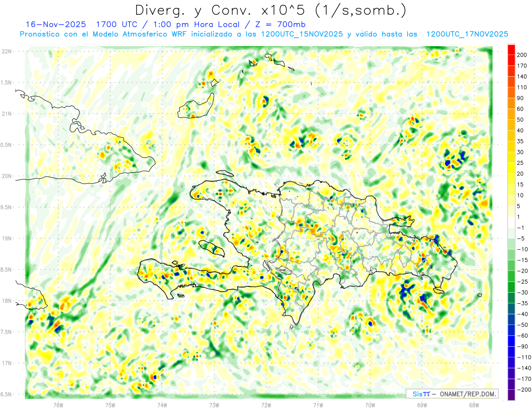Click the -200 value on the color bar
The image size is (532, 411).
(x=523, y=390)
